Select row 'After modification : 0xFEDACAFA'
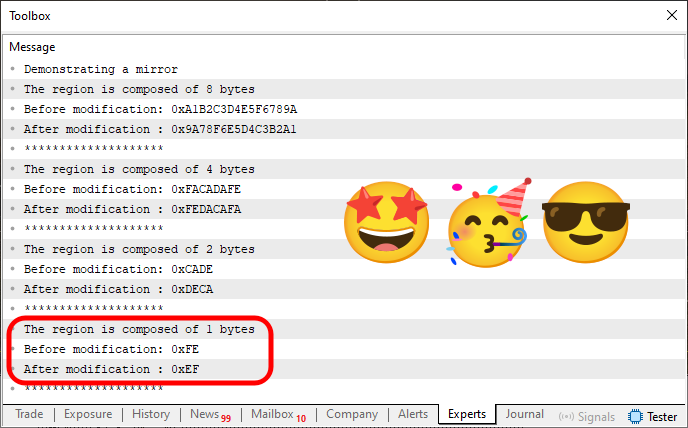The image size is (688, 428). [x=344, y=209]
